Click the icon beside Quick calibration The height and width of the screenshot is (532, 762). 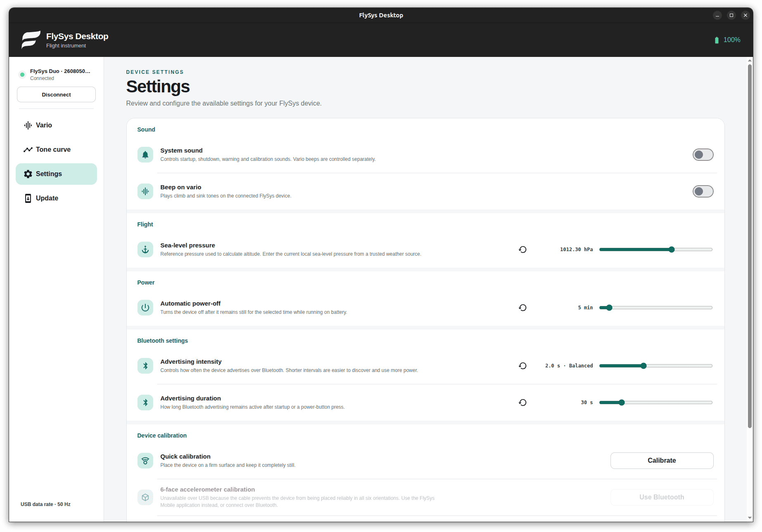(145, 461)
